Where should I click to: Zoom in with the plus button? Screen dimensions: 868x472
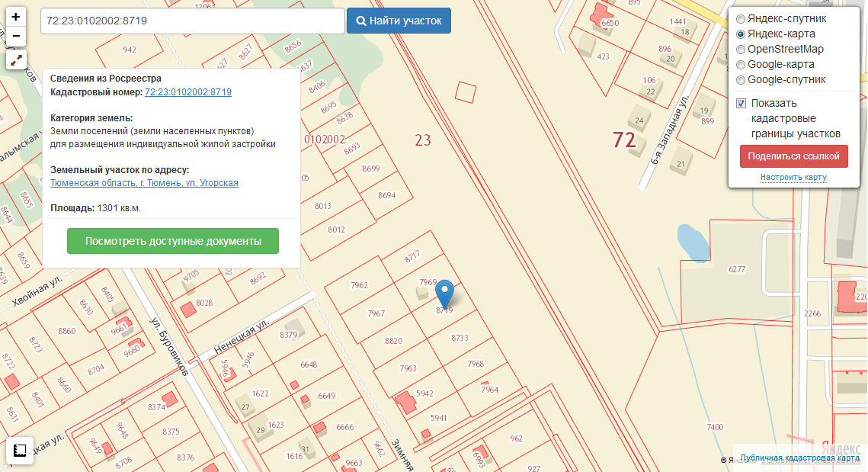click(x=15, y=17)
